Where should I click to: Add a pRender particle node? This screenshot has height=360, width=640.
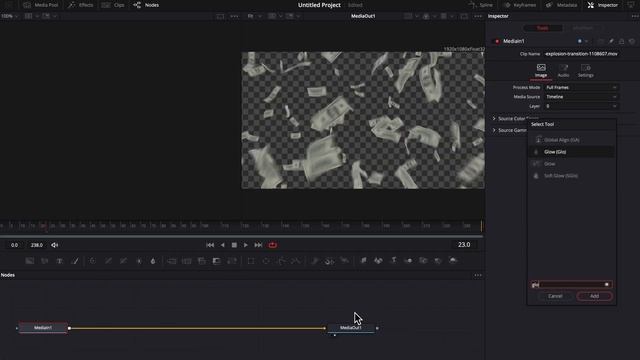(344, 261)
